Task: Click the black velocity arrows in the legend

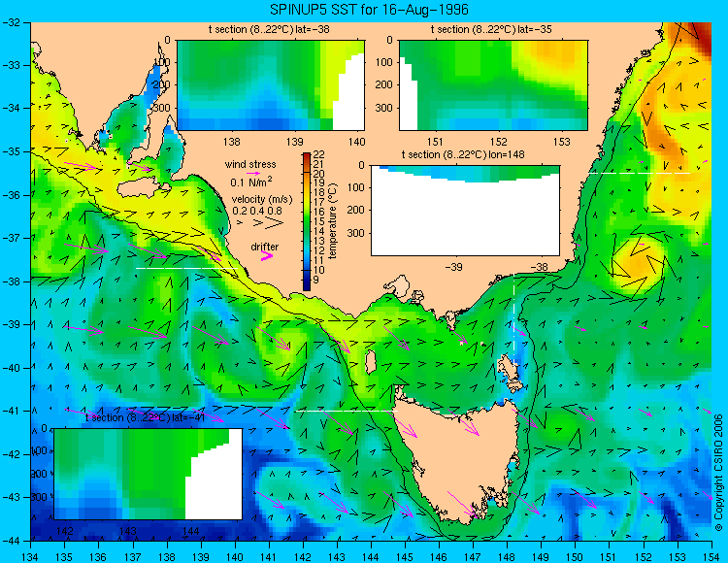Action: click(260, 223)
